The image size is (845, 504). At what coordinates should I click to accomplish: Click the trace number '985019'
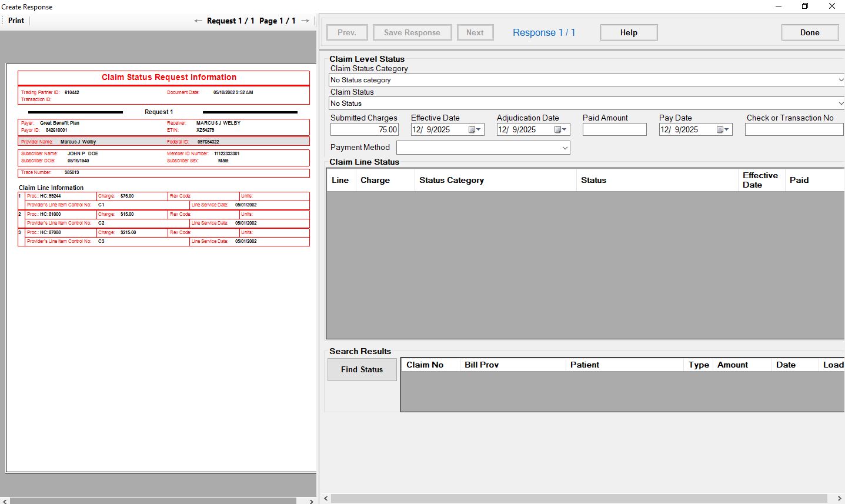click(x=72, y=172)
